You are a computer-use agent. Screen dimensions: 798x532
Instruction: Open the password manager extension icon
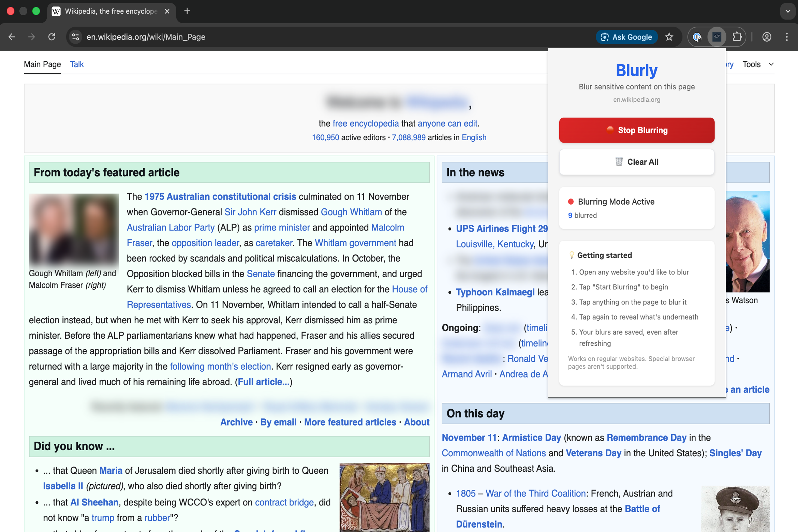[x=697, y=37]
